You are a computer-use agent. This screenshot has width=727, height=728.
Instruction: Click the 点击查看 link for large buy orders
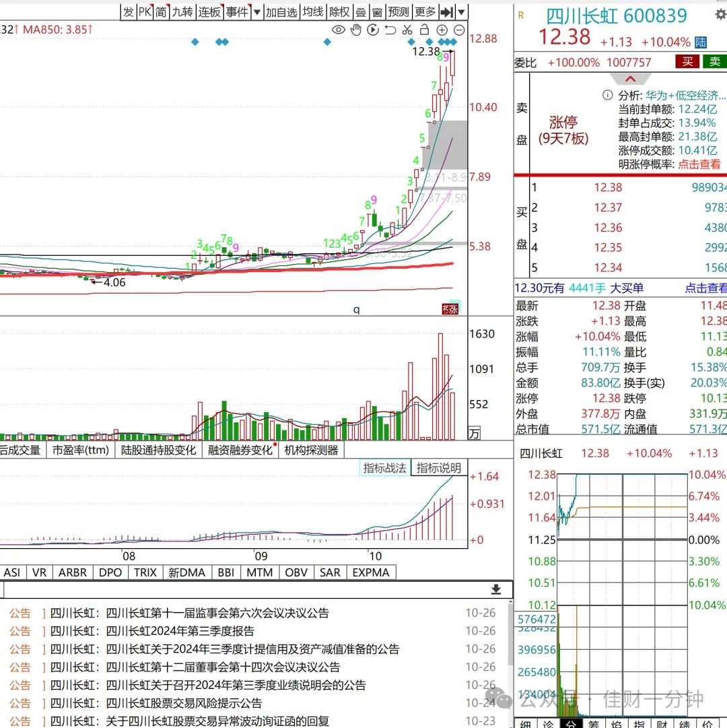click(705, 288)
